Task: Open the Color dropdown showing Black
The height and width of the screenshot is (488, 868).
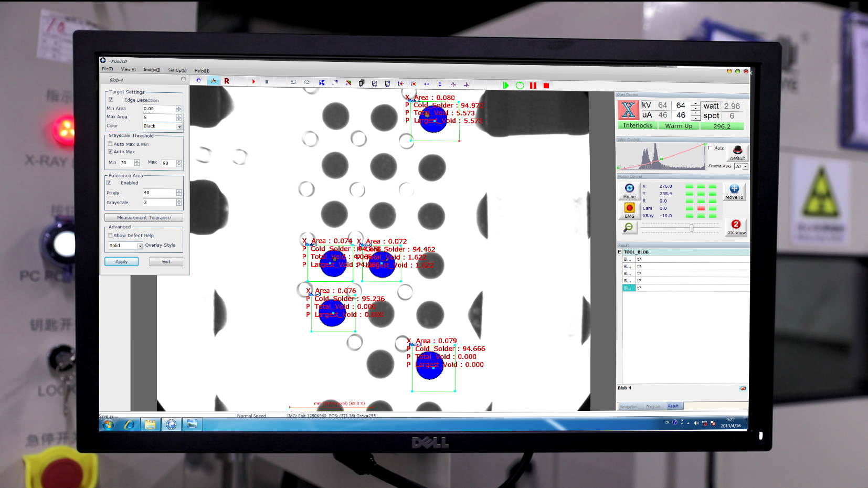Action: [x=179, y=126]
